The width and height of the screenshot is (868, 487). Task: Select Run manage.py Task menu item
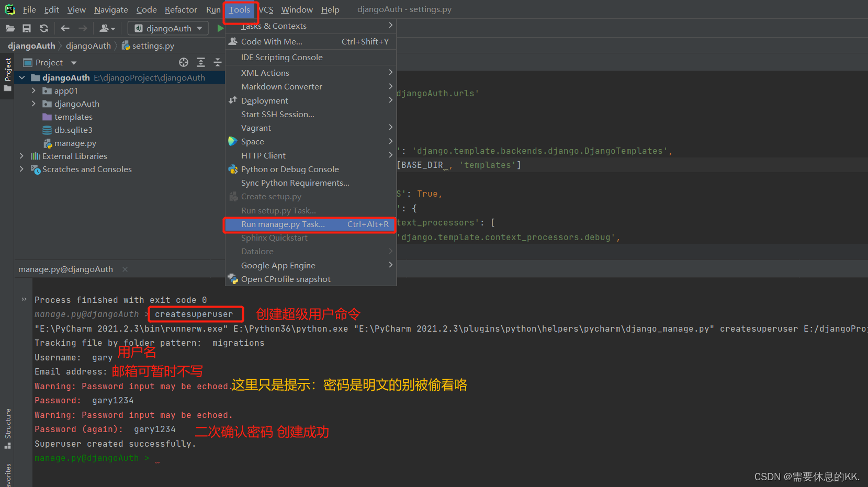point(311,224)
